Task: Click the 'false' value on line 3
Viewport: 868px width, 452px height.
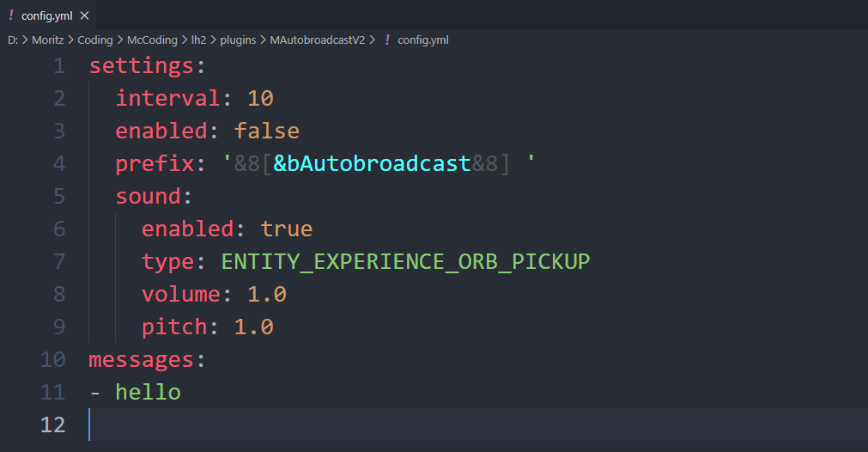Action: [266, 131]
